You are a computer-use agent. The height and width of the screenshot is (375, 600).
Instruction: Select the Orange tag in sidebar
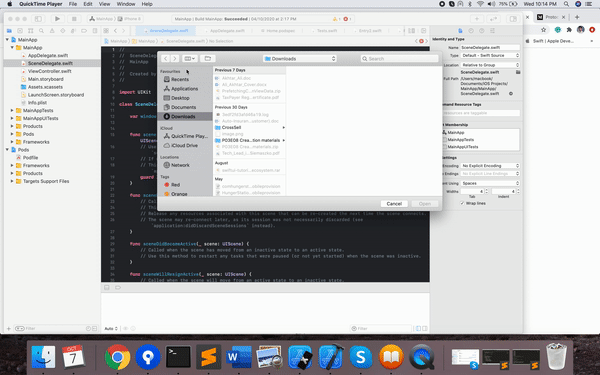click(179, 194)
